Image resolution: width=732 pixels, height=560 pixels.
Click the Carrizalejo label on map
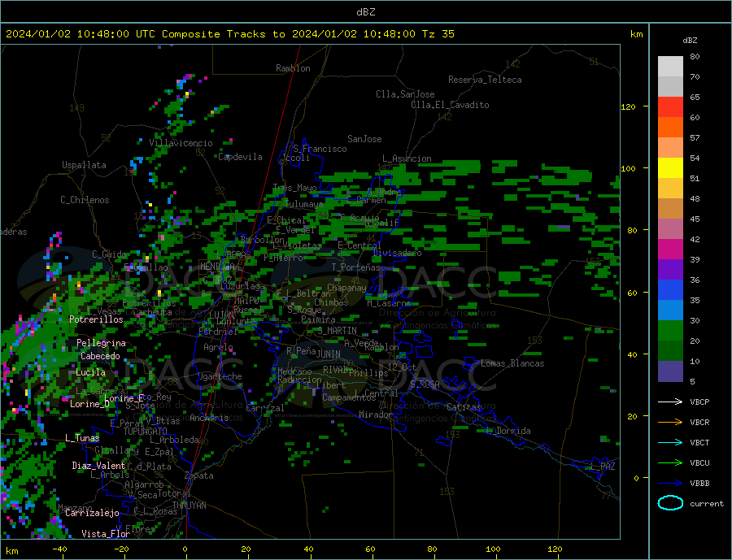click(93, 513)
